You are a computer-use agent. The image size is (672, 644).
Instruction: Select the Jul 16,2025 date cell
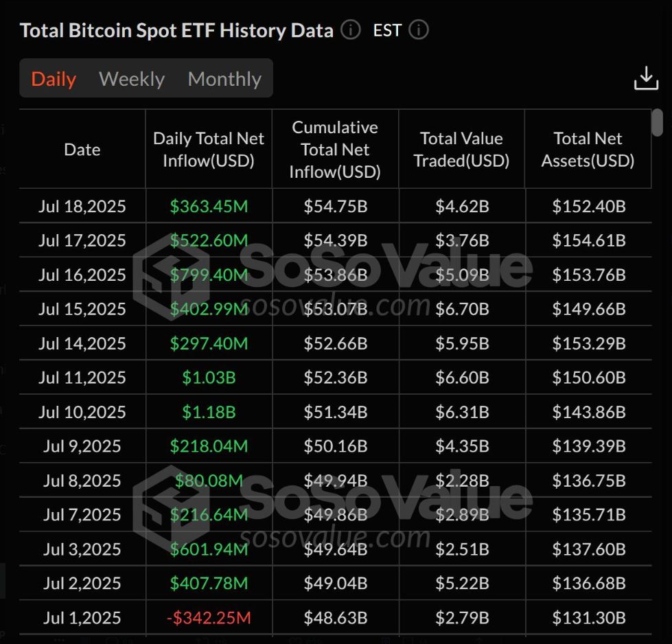[x=82, y=275]
